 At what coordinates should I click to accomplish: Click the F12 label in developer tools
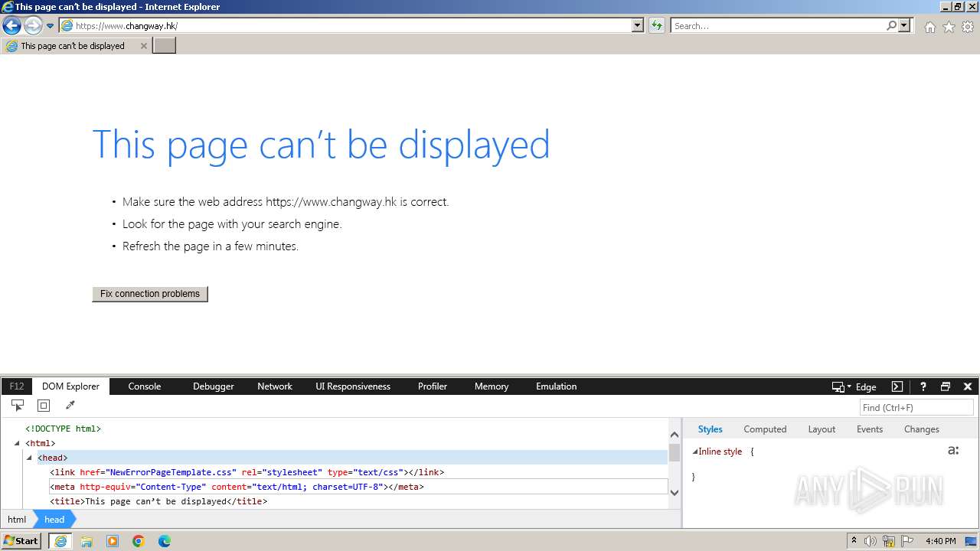(x=17, y=386)
